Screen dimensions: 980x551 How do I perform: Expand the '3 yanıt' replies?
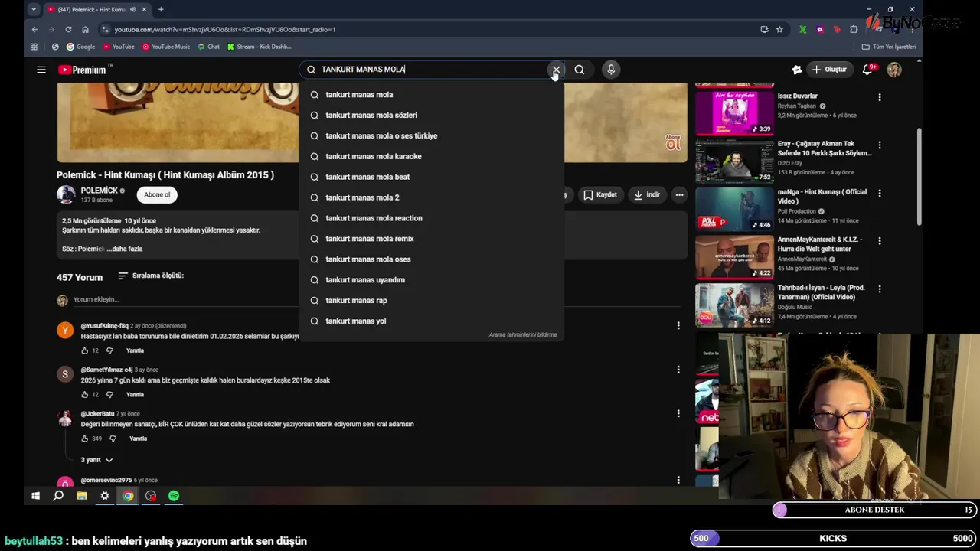[x=97, y=460]
